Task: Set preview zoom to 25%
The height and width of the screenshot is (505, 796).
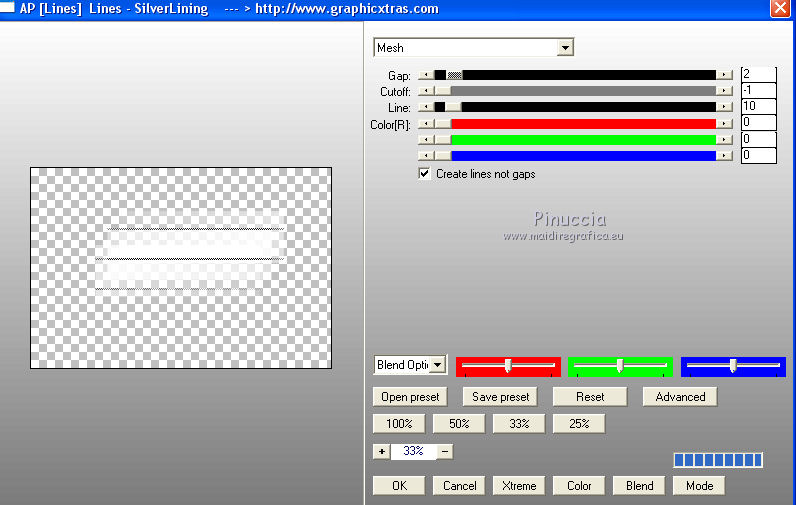Action: 579,424
